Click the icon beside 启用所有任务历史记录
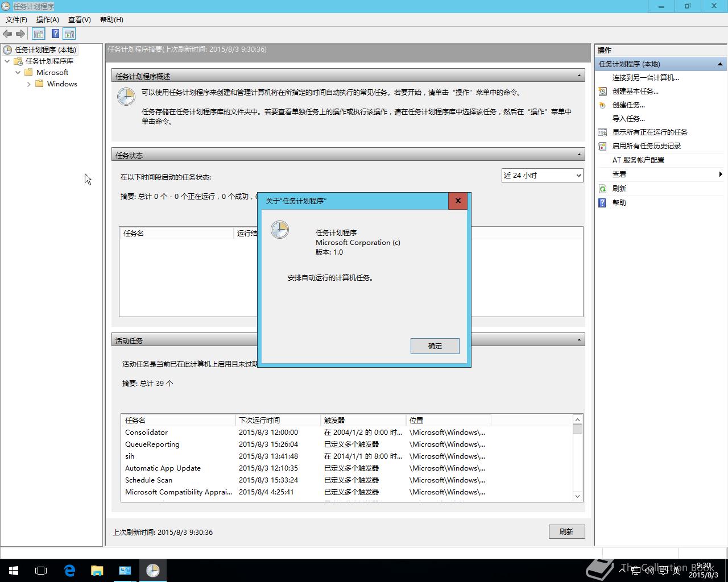 pos(602,145)
